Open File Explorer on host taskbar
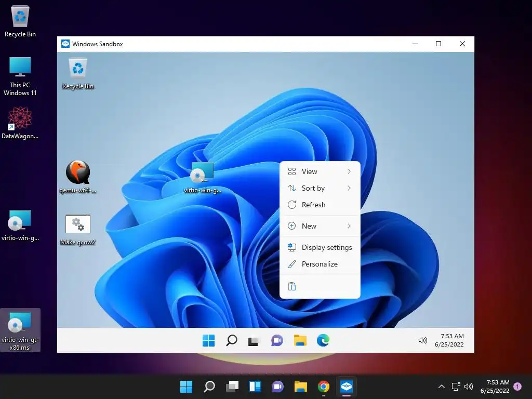The height and width of the screenshot is (399, 532). 301,387
